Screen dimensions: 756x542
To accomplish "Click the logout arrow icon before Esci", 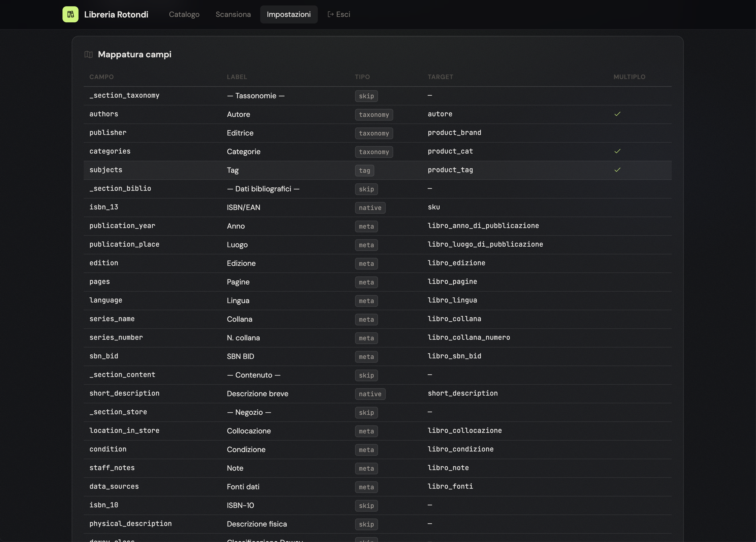I will click(x=330, y=14).
